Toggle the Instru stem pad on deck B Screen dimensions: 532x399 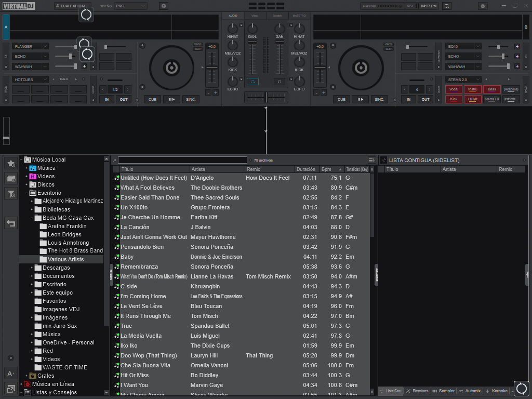pyautogui.click(x=473, y=89)
